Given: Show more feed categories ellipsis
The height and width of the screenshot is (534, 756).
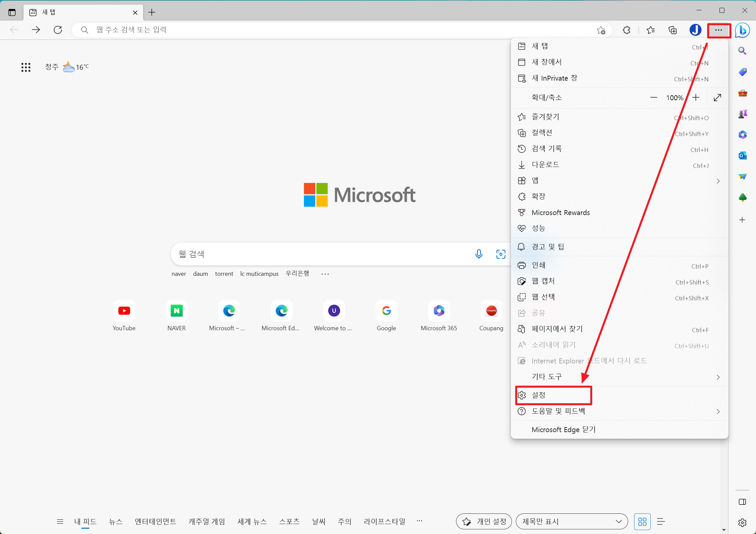Looking at the screenshot, I should tap(420, 521).
